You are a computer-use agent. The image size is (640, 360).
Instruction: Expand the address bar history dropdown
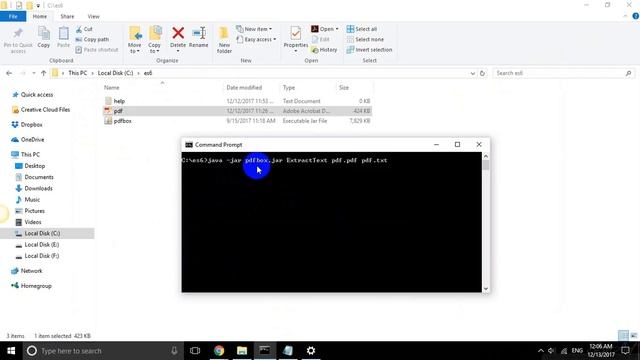473,73
